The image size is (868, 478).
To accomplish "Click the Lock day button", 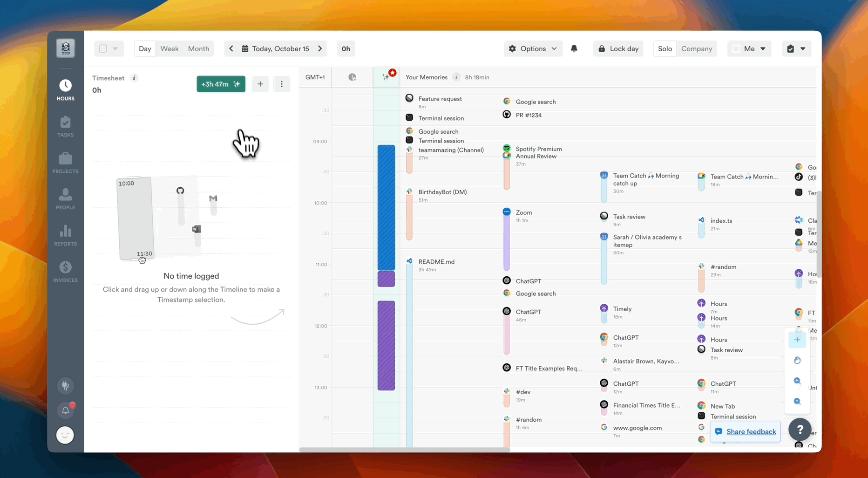I will click(618, 48).
